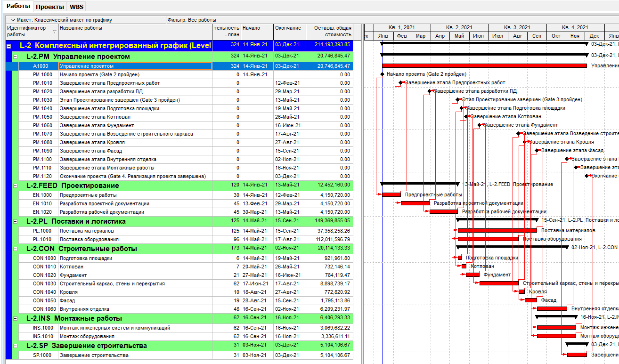619x364 pixels.
Task: Click the Начало проекта milestone diamond in the Gantt
Action: coord(382,74)
